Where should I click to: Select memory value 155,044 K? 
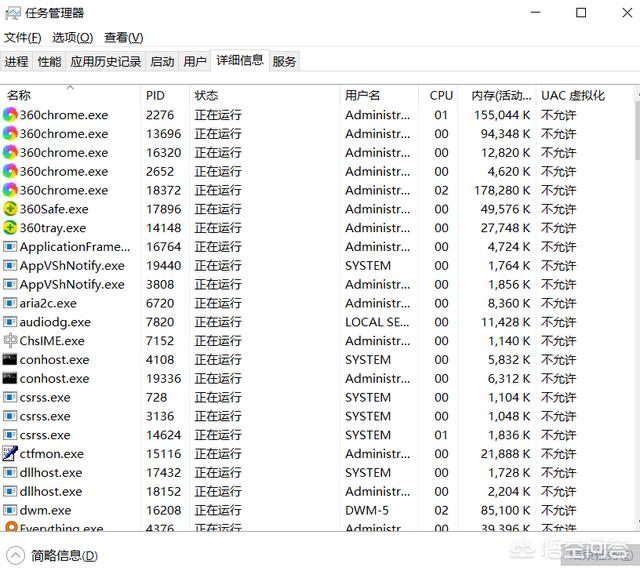tap(502, 115)
